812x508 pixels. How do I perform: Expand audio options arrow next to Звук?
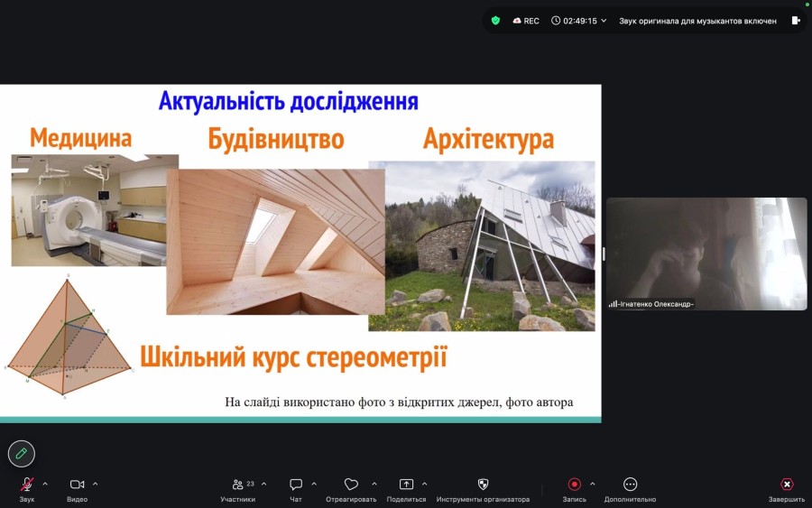45,485
